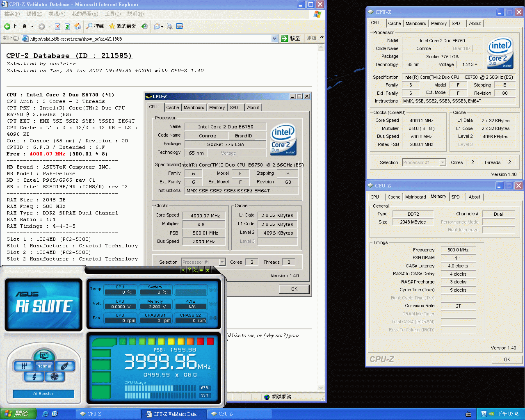Expand the IE toolbar overflow chevron »

(x=322, y=37)
